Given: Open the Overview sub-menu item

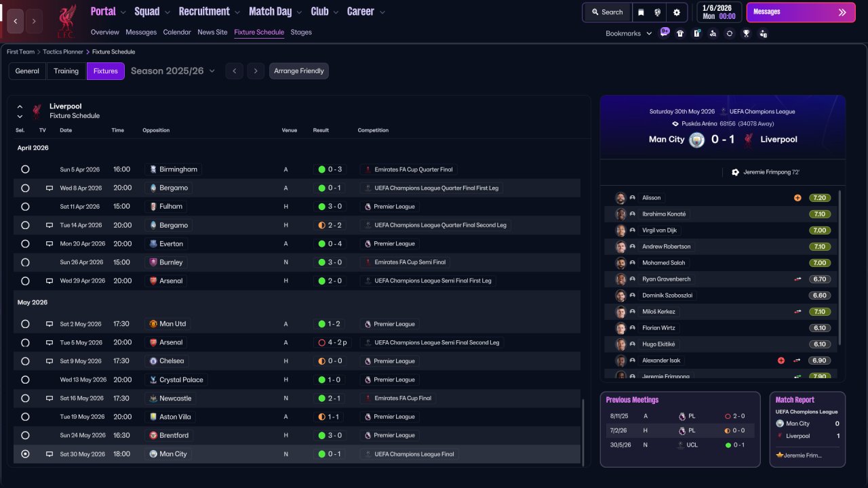Looking at the screenshot, I should (105, 33).
